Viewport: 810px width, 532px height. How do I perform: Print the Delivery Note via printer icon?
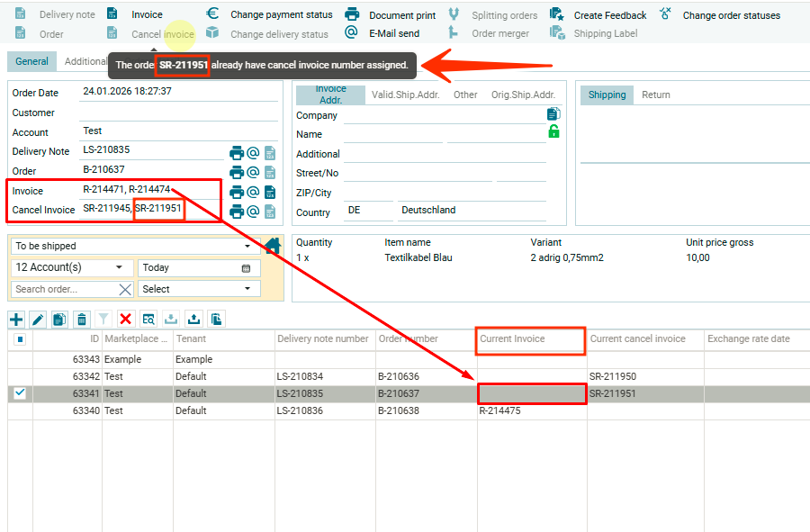[x=237, y=153]
